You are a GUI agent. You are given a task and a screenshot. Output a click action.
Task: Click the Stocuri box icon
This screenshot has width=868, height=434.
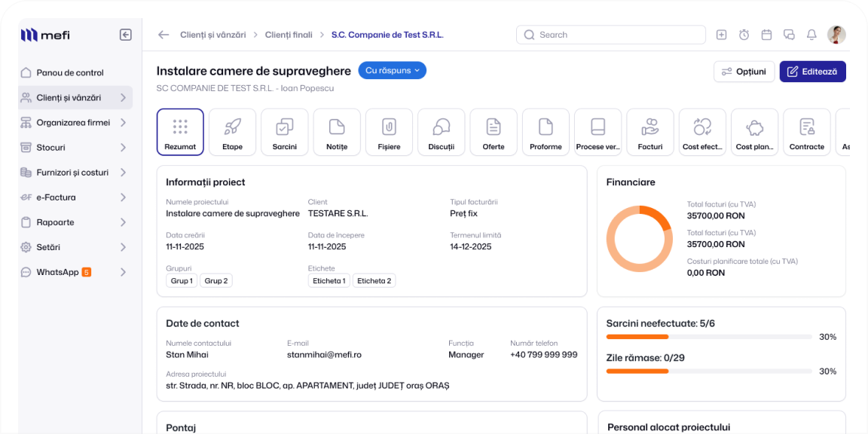coord(26,147)
